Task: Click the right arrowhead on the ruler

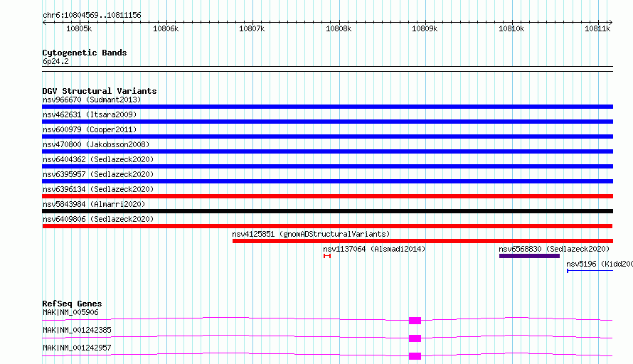Action: tap(610, 23)
